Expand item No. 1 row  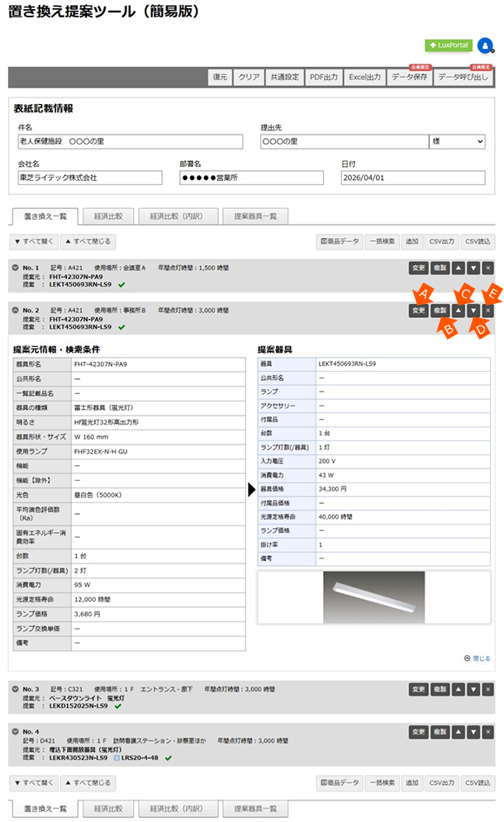(16, 268)
